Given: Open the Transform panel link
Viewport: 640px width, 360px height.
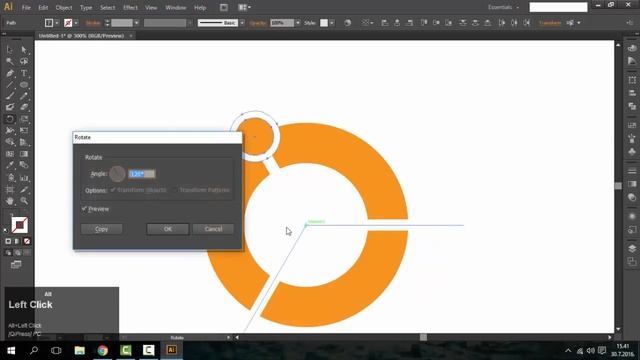Looking at the screenshot, I should click(x=550, y=23).
